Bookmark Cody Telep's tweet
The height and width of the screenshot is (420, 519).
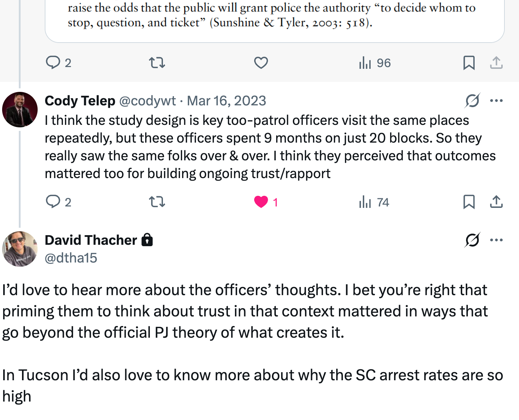click(469, 202)
